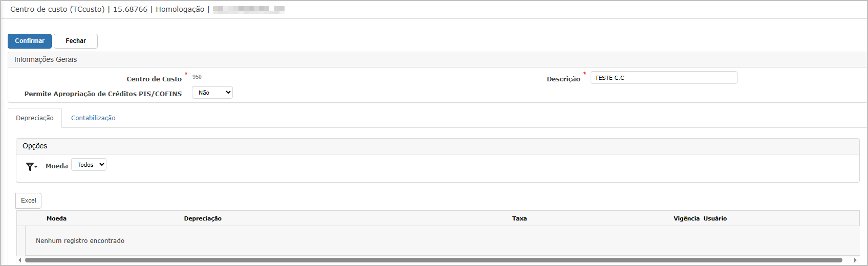Image resolution: width=868 pixels, height=266 pixels.
Task: Collapse the Informações Gerais panel header
Action: click(438, 60)
